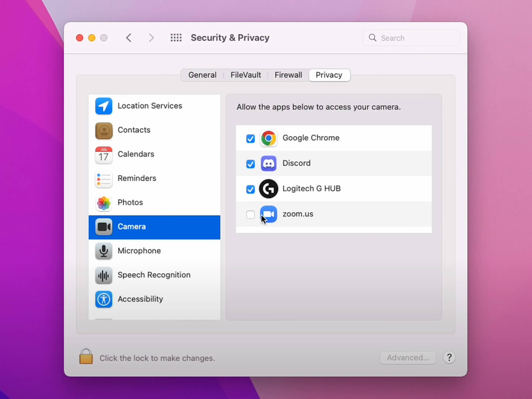
Task: Click the Discord app icon
Action: point(269,164)
